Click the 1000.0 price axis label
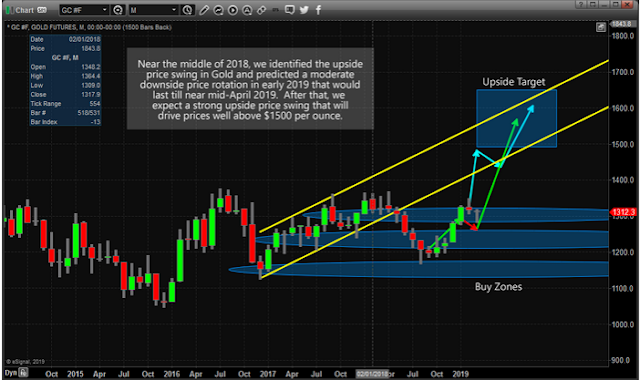This screenshot has height=380, width=640. click(x=623, y=325)
